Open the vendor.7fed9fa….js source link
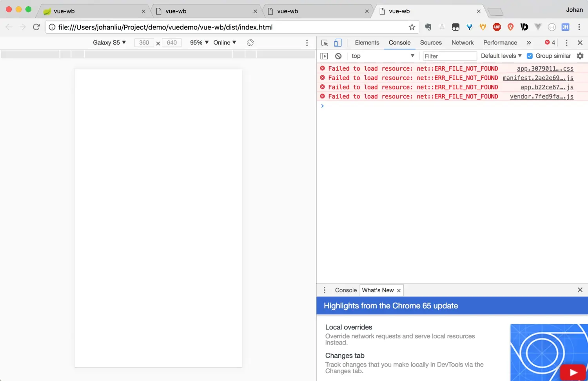The width and height of the screenshot is (588, 381). pos(541,97)
